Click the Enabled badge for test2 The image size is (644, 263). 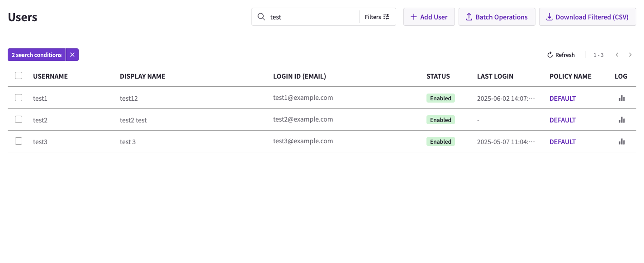440,120
